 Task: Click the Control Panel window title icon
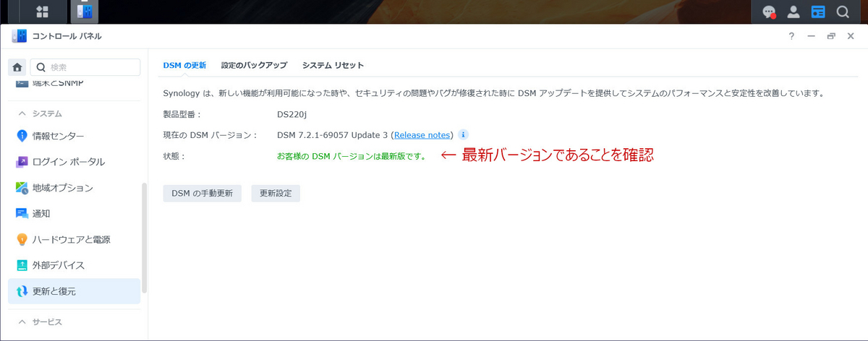click(20, 35)
